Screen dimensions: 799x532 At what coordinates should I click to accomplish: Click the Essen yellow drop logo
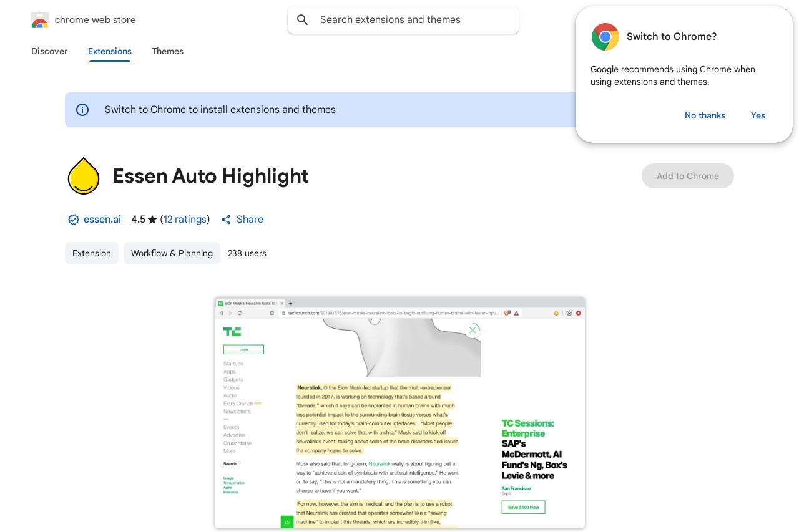click(84, 176)
